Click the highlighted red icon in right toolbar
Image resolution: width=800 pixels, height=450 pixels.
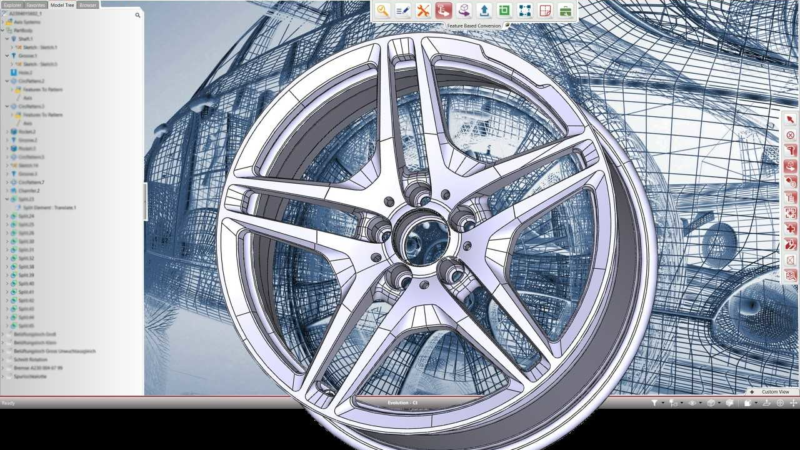point(790,166)
